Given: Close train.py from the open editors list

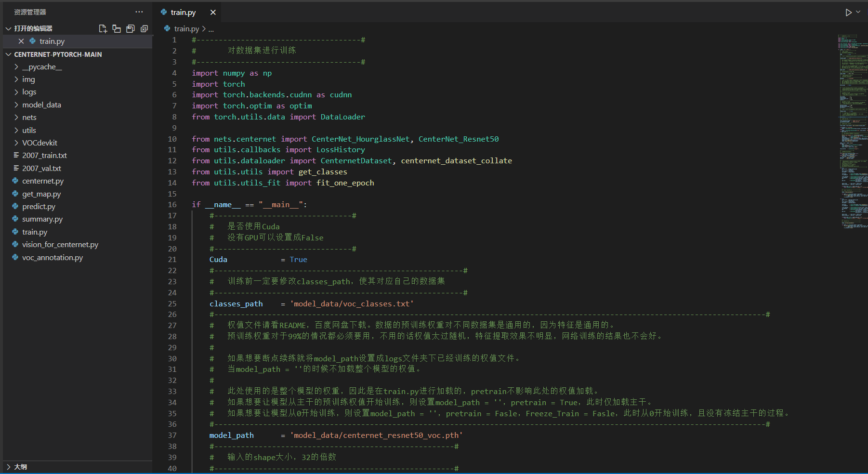Looking at the screenshot, I should [x=21, y=41].
